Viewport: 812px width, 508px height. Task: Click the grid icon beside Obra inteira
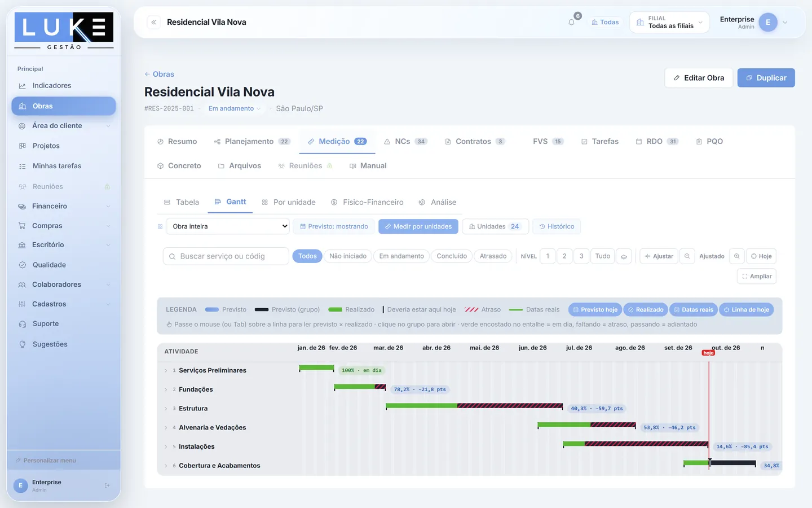coord(160,226)
